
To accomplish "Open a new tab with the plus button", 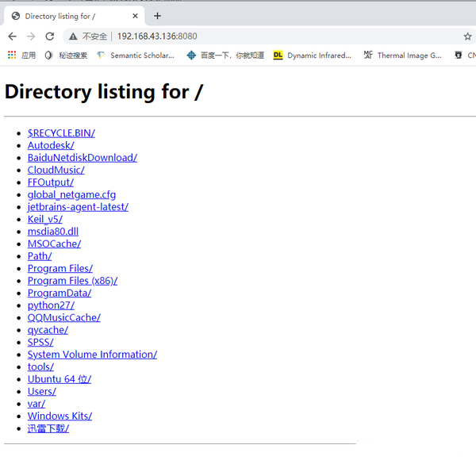I will pos(157,16).
